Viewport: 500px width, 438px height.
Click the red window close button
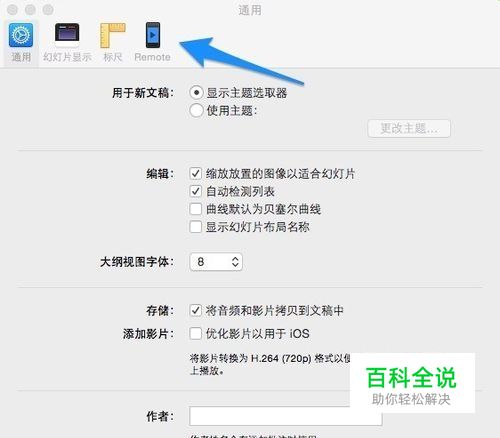tap(12, 9)
